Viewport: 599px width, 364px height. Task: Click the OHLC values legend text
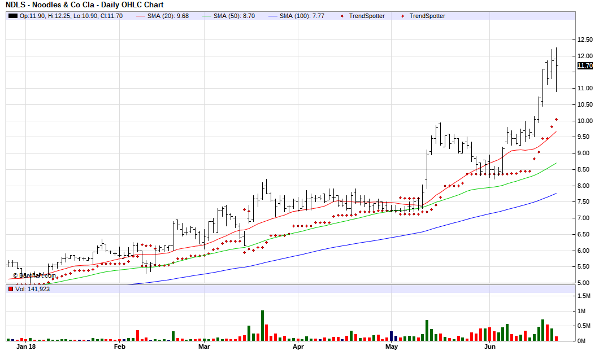point(71,16)
